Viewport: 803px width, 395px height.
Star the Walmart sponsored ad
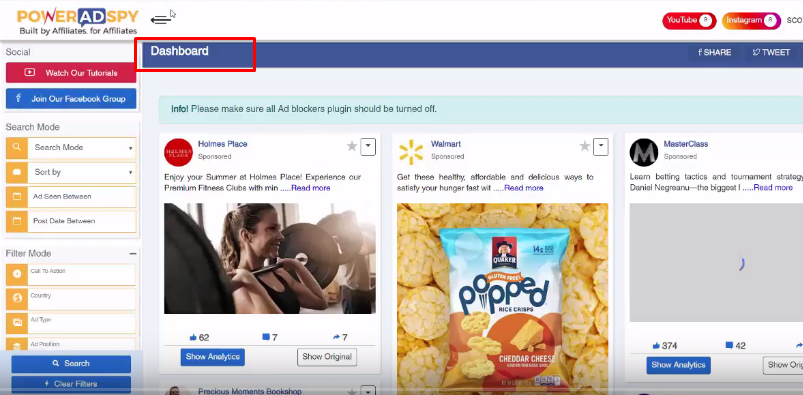coord(585,147)
